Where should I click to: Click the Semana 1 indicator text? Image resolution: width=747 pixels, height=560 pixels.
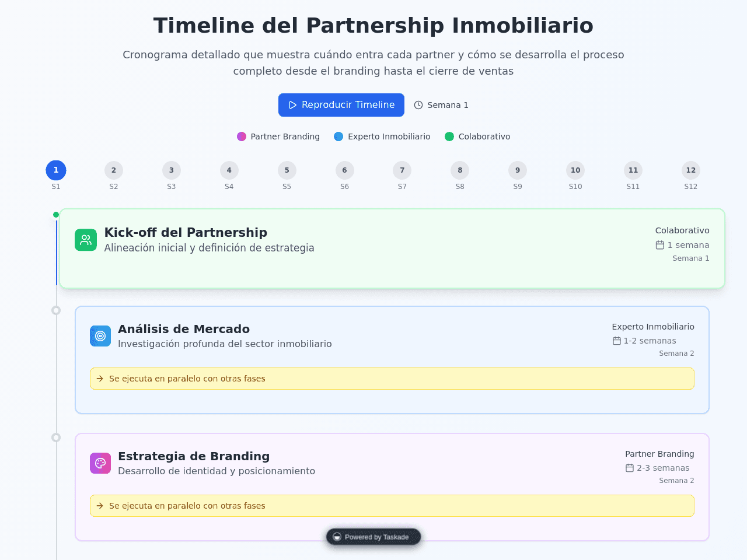tap(448, 105)
